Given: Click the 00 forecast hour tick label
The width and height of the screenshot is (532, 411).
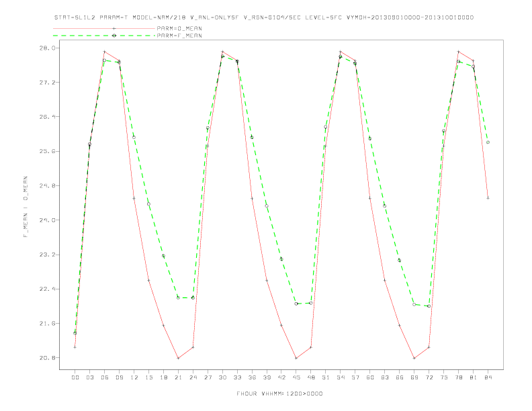Looking at the screenshot, I should [75, 377].
